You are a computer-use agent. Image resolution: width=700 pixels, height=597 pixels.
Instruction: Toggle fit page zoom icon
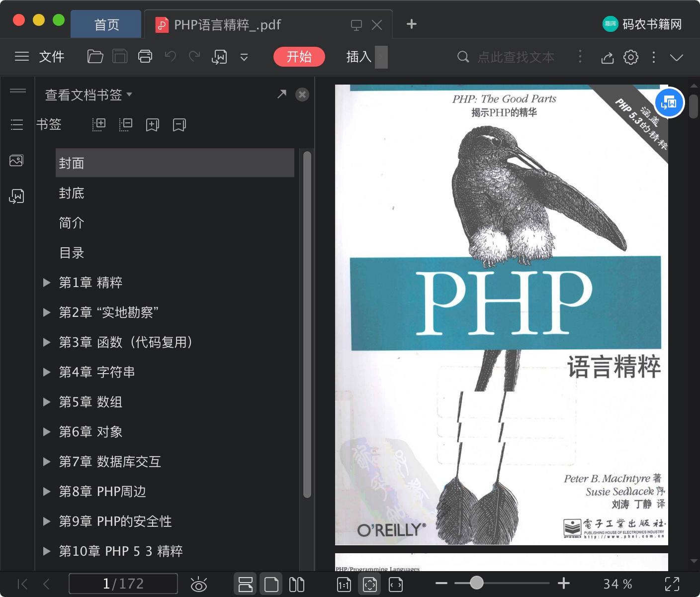370,584
